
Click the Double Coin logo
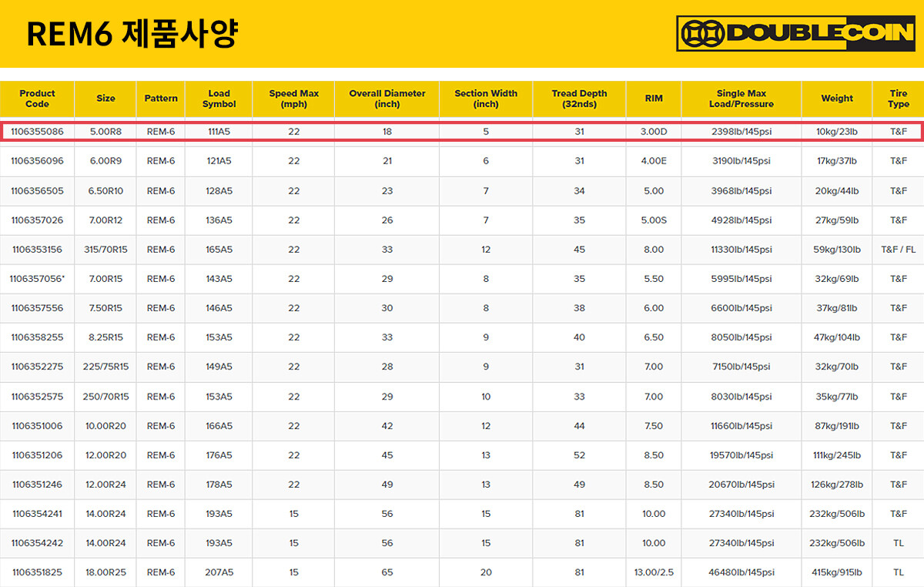(795, 34)
